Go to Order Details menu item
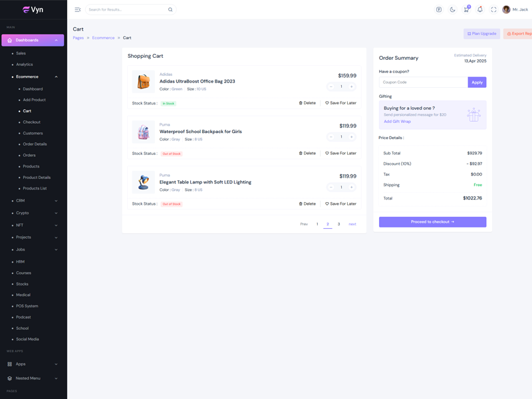 [35, 144]
